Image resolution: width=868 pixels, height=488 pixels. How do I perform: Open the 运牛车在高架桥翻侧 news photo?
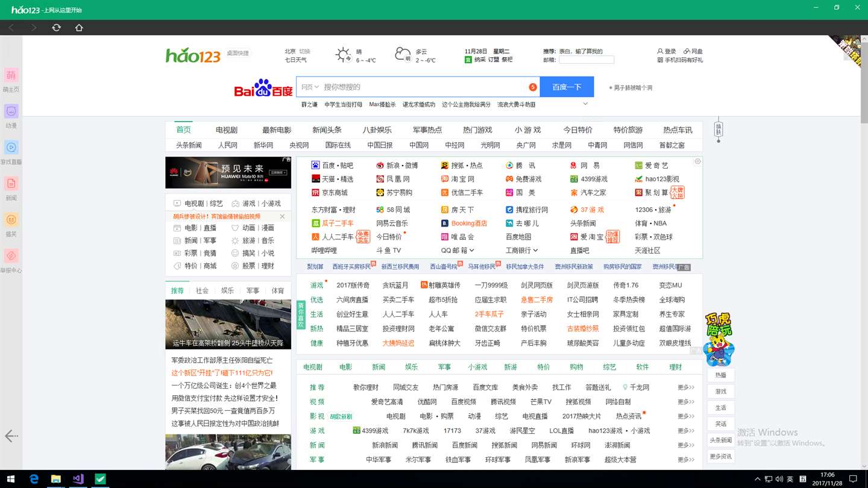(x=228, y=324)
